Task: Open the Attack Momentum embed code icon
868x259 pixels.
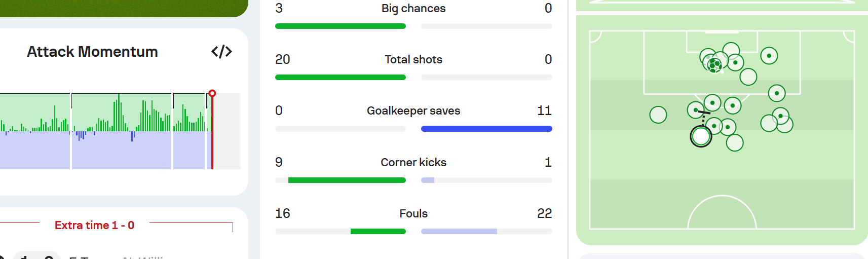Action: (221, 52)
